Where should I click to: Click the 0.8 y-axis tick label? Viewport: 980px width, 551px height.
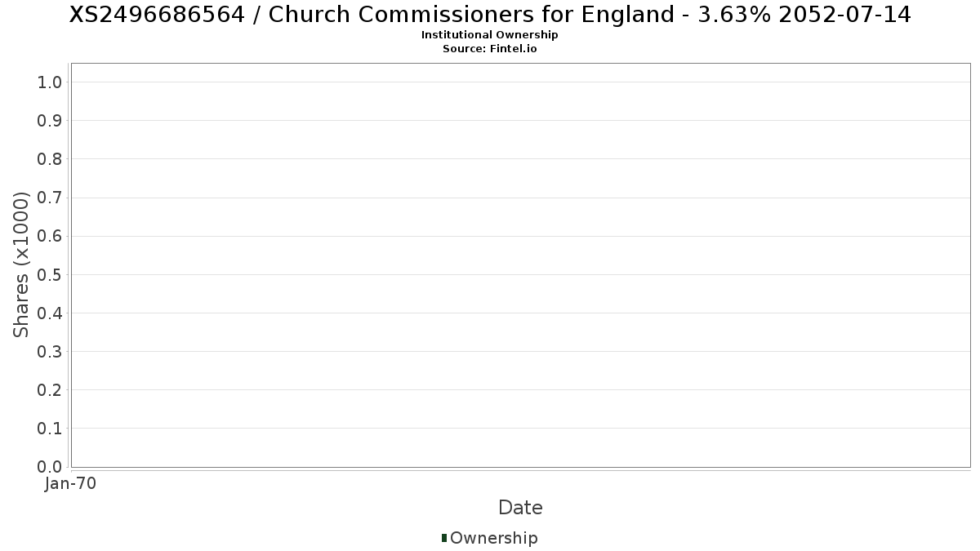[50, 159]
